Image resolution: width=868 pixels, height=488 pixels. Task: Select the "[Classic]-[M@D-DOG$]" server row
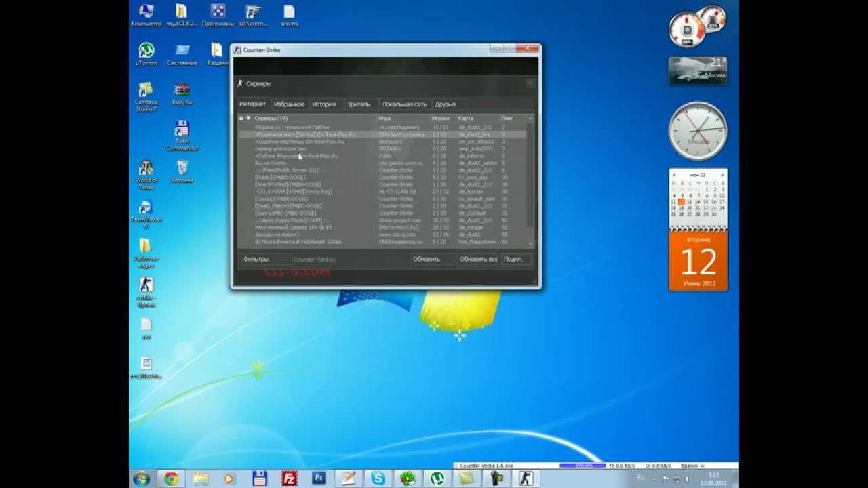click(x=382, y=199)
